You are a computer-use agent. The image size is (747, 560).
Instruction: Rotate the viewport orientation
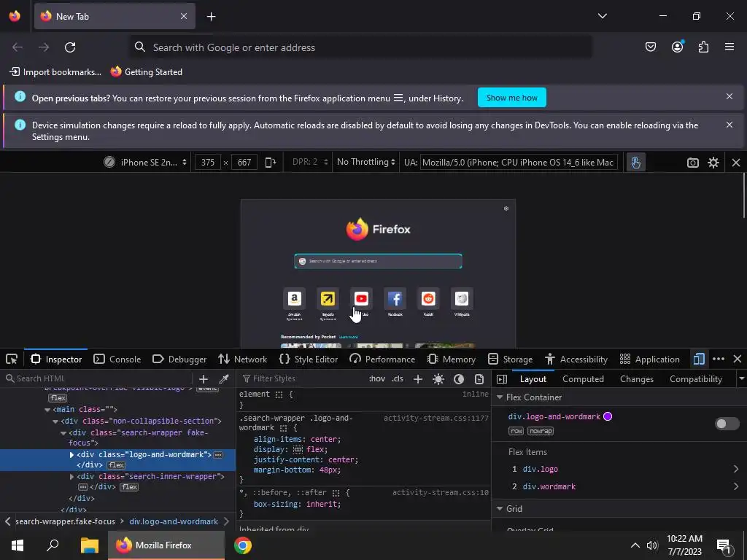(x=270, y=163)
